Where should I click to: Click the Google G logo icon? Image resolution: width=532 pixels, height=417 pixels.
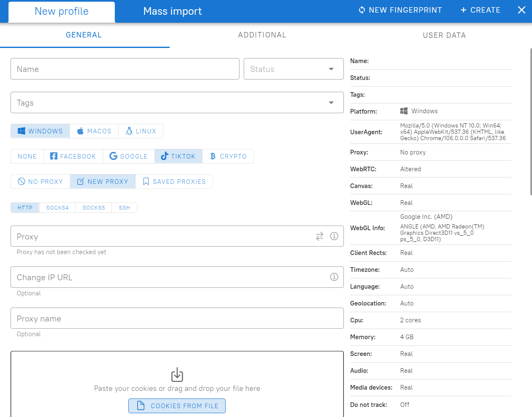tap(113, 156)
